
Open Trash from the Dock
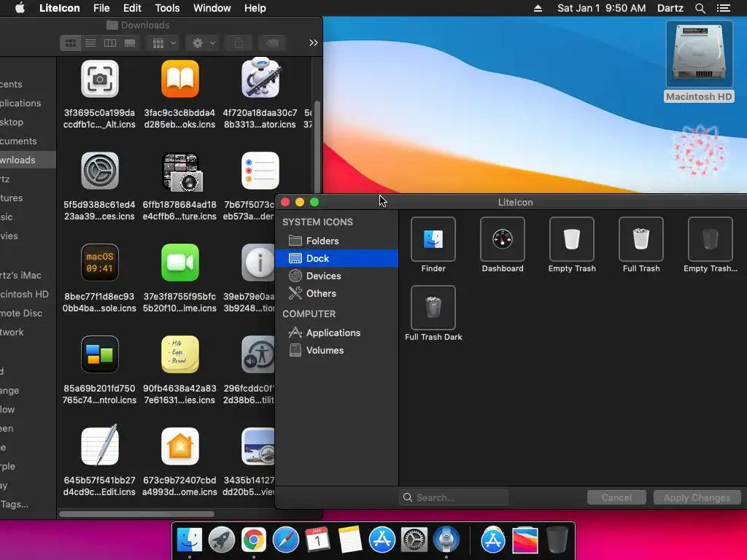557,540
